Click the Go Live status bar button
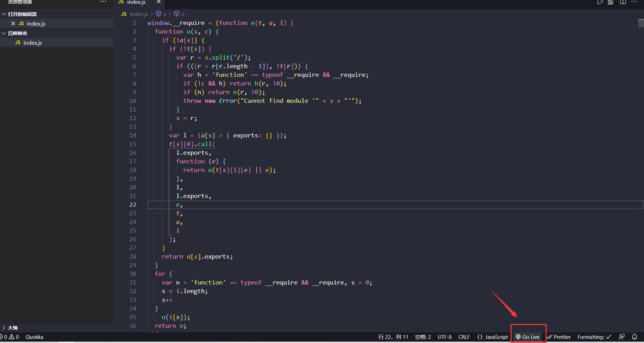Screen dimensions: 644x343 [528, 337]
